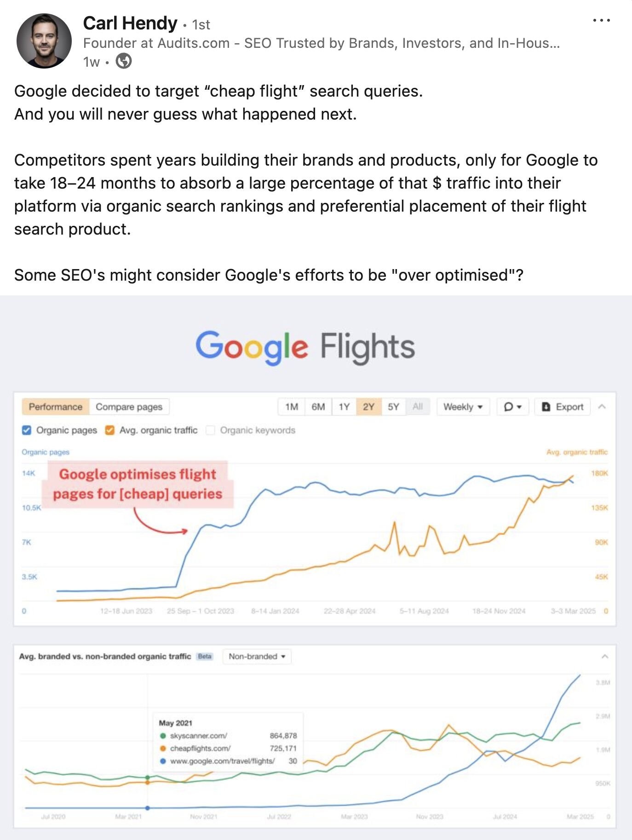Collapse the Performance chart with the chevron
The height and width of the screenshot is (840, 632).
(x=602, y=407)
